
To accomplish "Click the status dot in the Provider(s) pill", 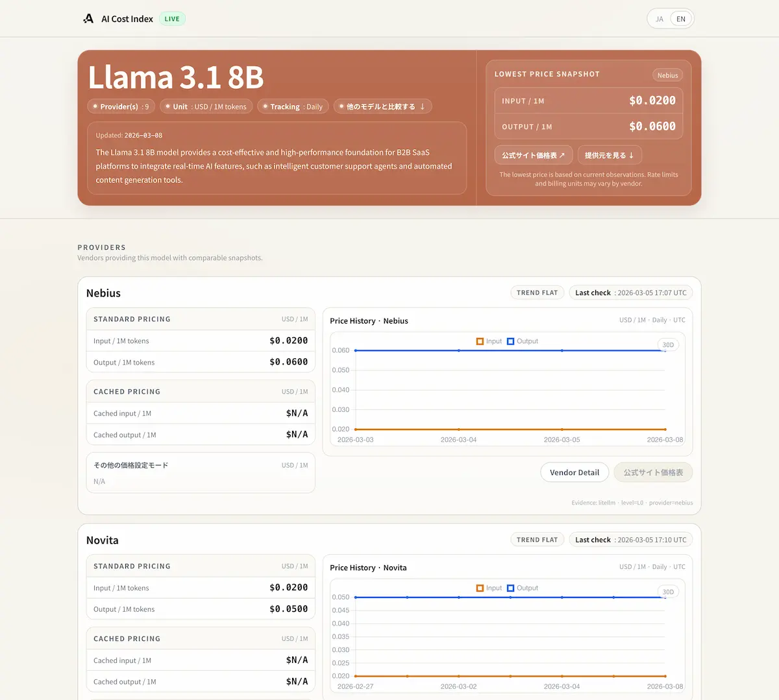I will click(x=95, y=106).
